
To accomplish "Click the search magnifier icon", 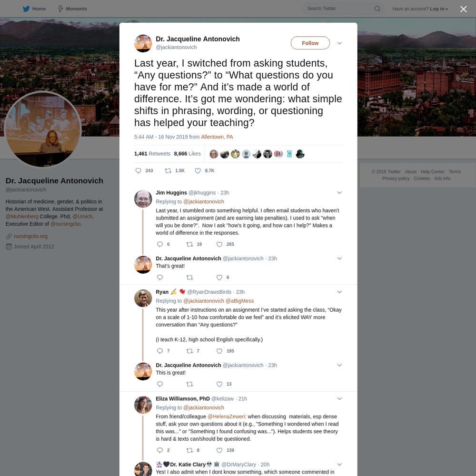I will click(x=377, y=9).
